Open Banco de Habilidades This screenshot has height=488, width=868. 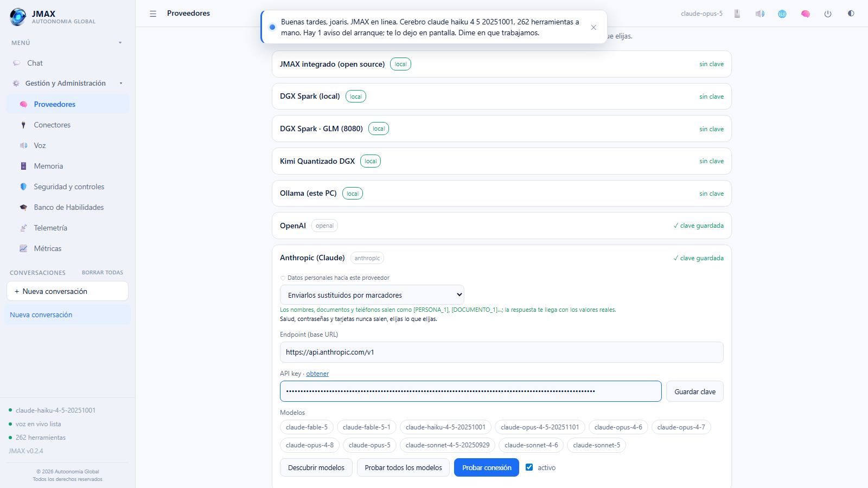(67, 207)
